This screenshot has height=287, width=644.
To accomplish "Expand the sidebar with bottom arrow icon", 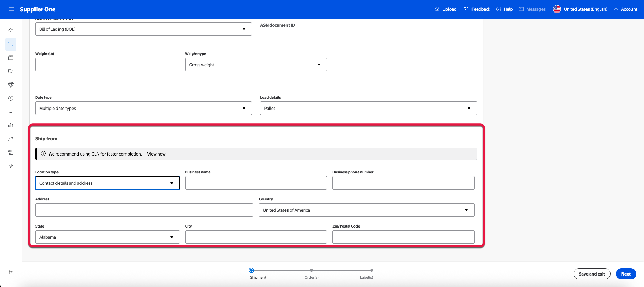I will point(11,272).
